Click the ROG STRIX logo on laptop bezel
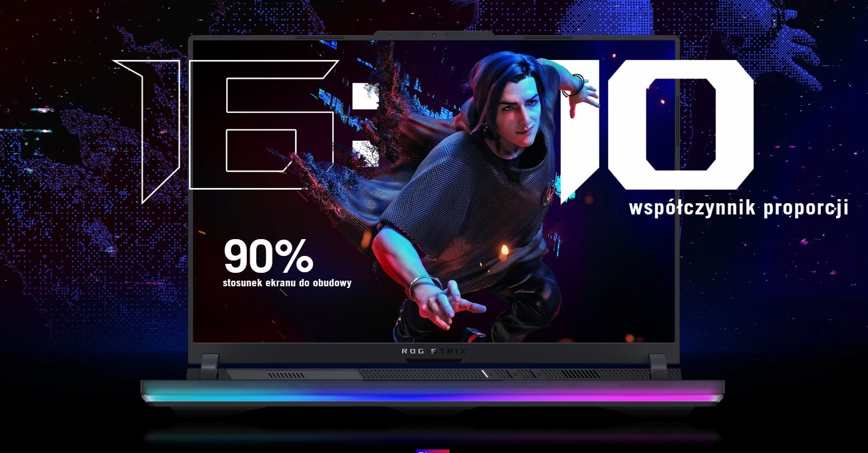The image size is (868, 453). click(x=434, y=351)
